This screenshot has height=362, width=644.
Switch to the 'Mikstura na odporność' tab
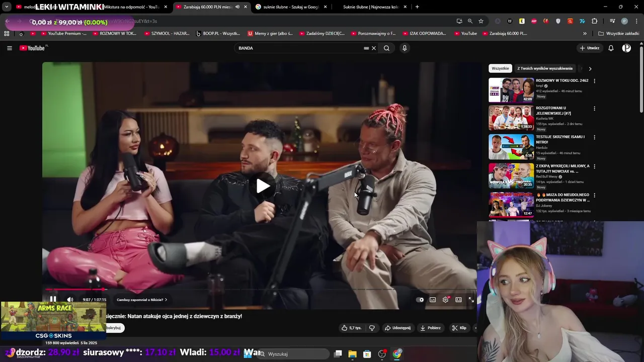[x=131, y=7]
